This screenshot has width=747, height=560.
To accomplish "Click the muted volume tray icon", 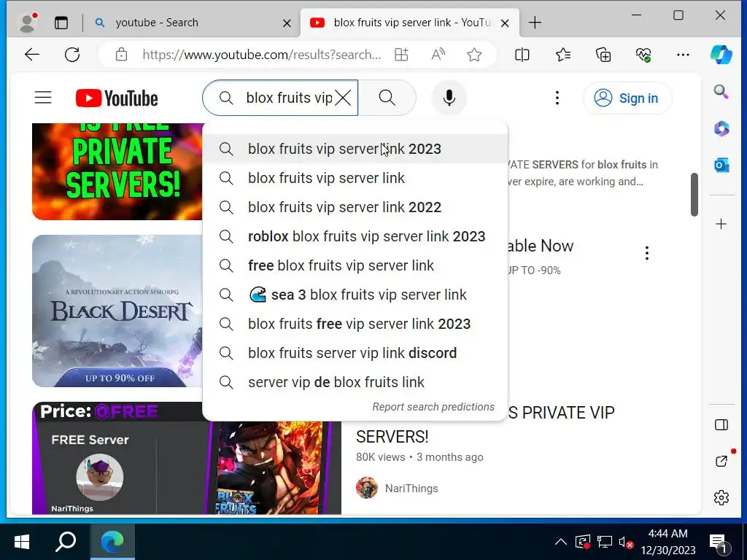I will click(x=625, y=542).
